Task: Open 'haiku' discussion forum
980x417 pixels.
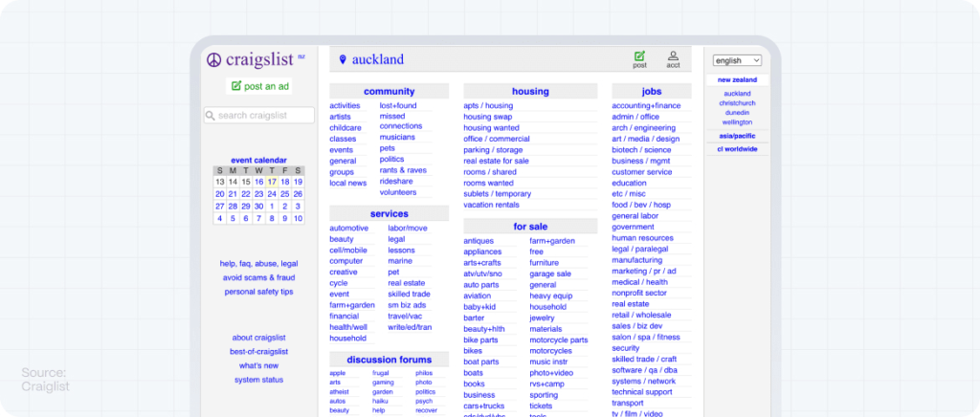Action: pos(380,402)
